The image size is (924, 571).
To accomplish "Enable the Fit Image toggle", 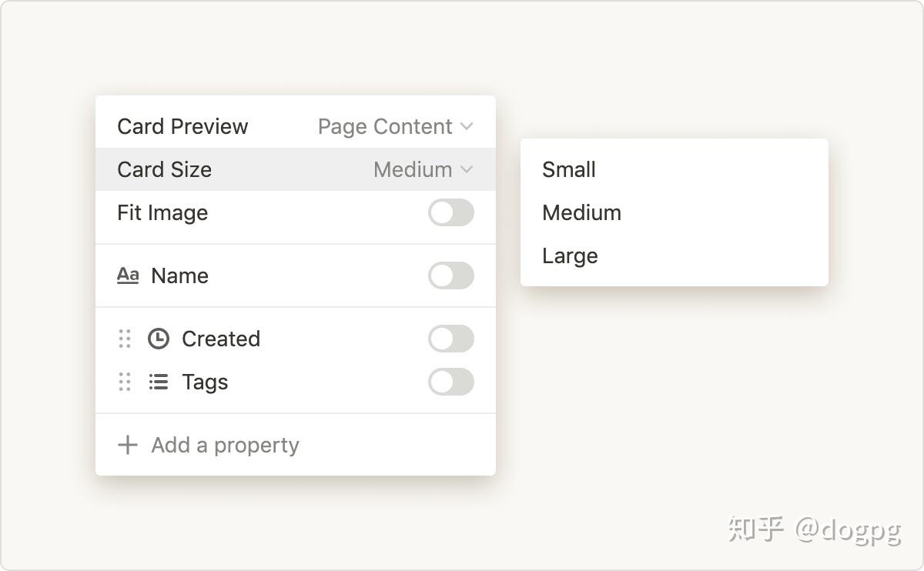I will 450,212.
